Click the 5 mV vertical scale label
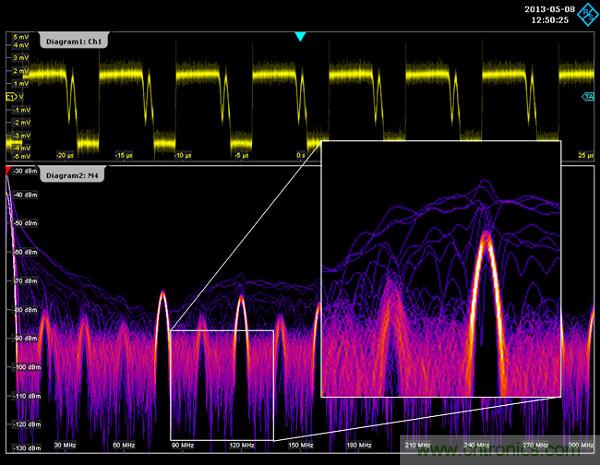This screenshot has height=465, width=600. coord(19,37)
